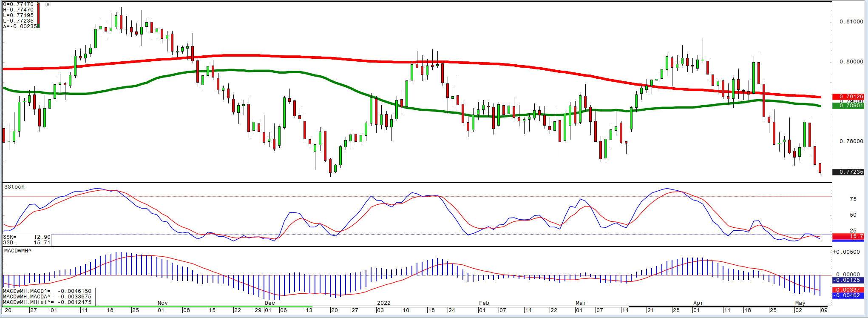
Task: Click the L=0.77235 last value
Action: coord(18,20)
